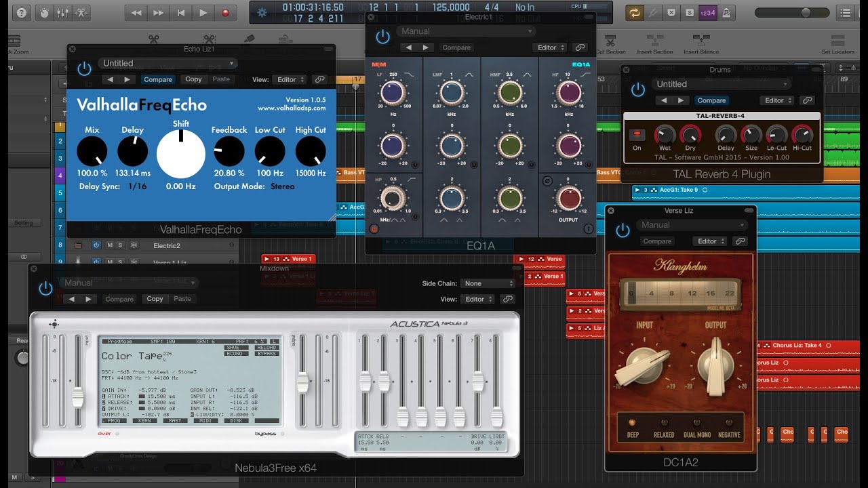Toggle power of Electric1 EQ1A plugin
This screenshot has height=488, width=868.
coord(383,37)
